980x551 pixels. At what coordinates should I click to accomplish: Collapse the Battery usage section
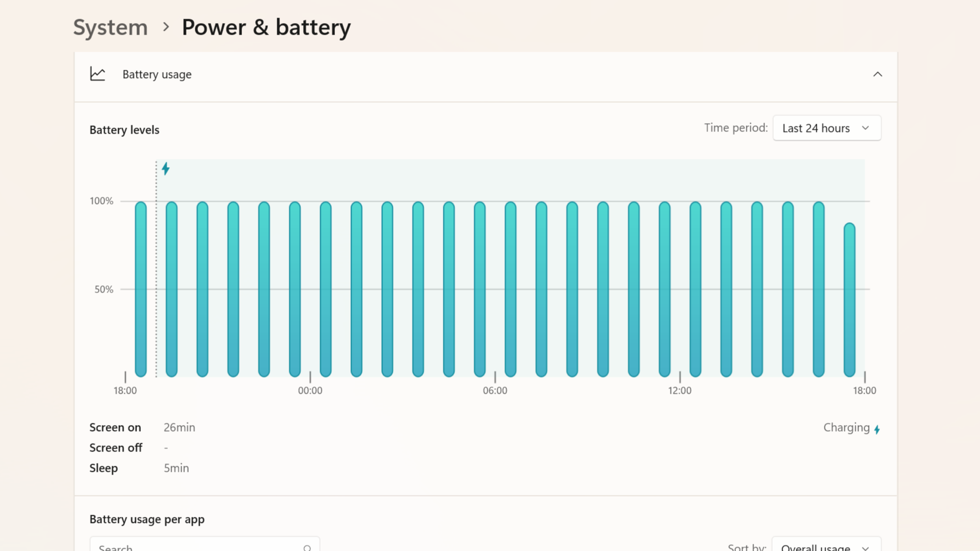point(878,74)
